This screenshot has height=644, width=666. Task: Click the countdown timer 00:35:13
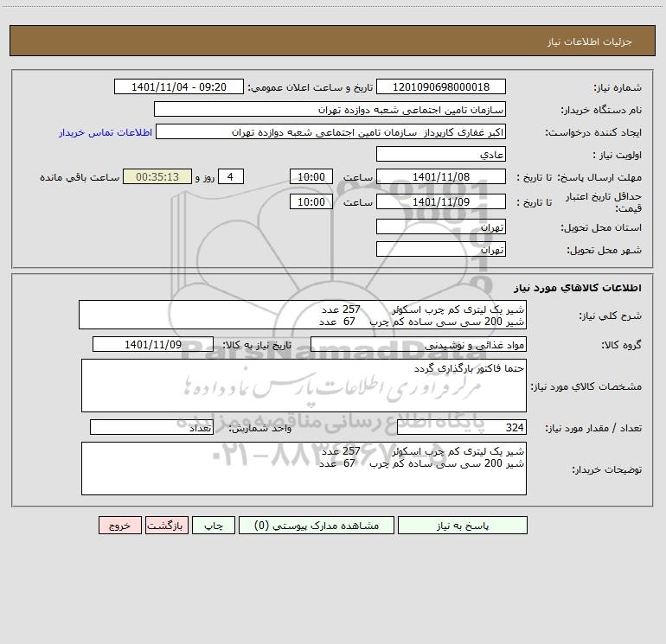pyautogui.click(x=157, y=176)
